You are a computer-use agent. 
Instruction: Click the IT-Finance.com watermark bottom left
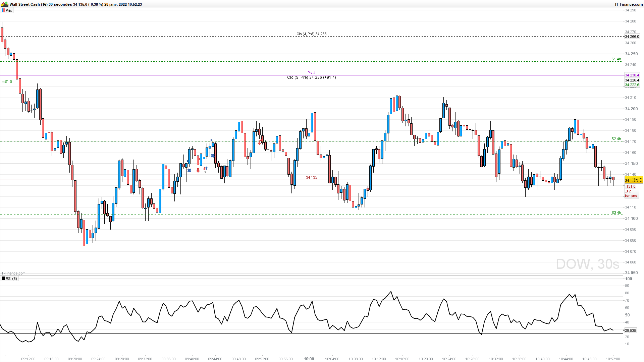tap(13, 273)
